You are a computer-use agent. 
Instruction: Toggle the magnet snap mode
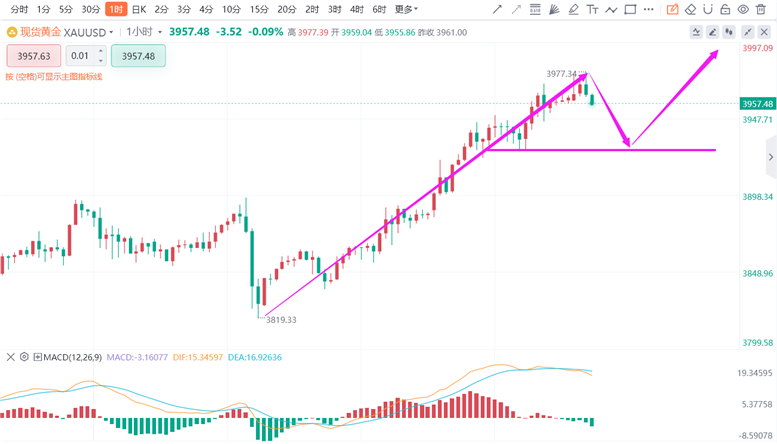(x=709, y=9)
